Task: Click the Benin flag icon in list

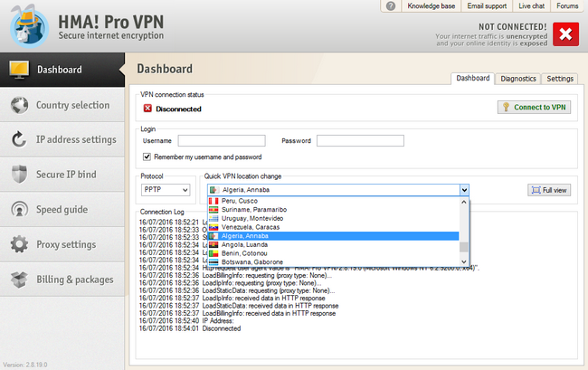Action: tap(213, 253)
